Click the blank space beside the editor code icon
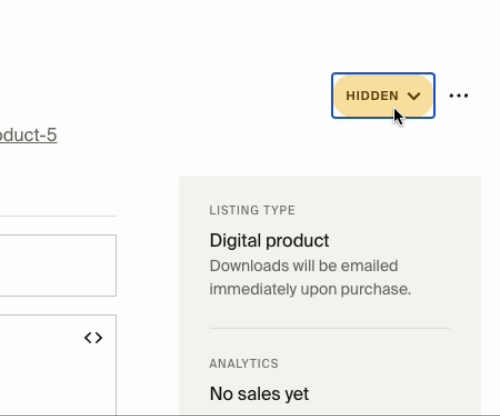 point(40,338)
